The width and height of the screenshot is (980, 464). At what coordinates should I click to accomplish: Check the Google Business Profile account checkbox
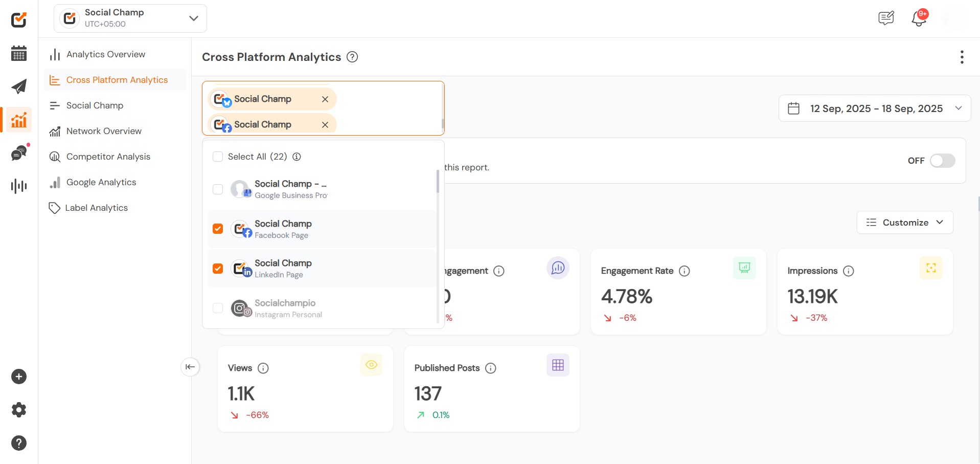click(218, 189)
